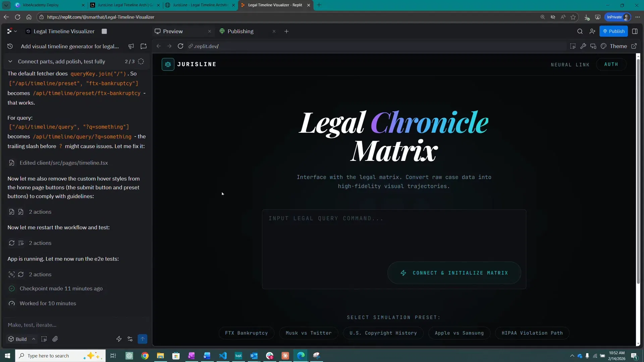Click the lightning bolt icon in chat
The image size is (644, 362).
pyautogui.click(x=119, y=339)
